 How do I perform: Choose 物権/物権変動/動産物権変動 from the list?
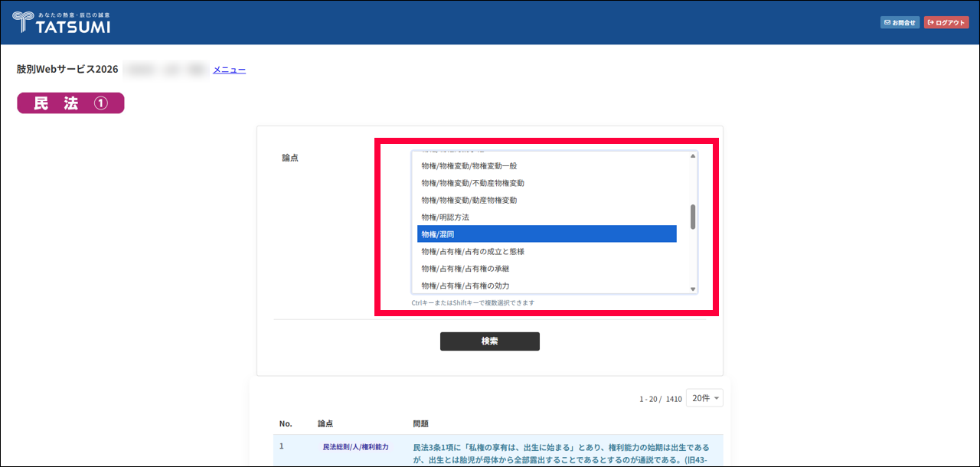[x=469, y=200]
